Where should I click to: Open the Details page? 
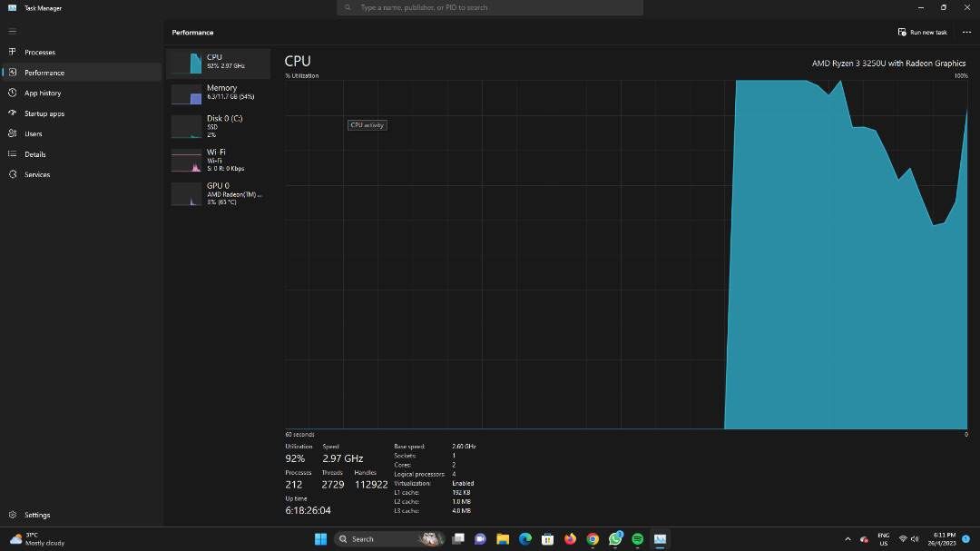(x=34, y=154)
